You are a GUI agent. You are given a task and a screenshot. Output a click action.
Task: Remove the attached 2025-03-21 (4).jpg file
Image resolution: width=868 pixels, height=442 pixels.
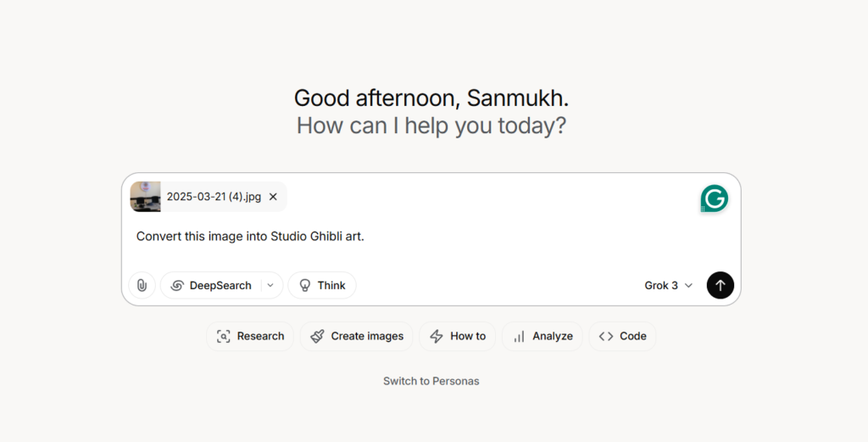coord(273,197)
